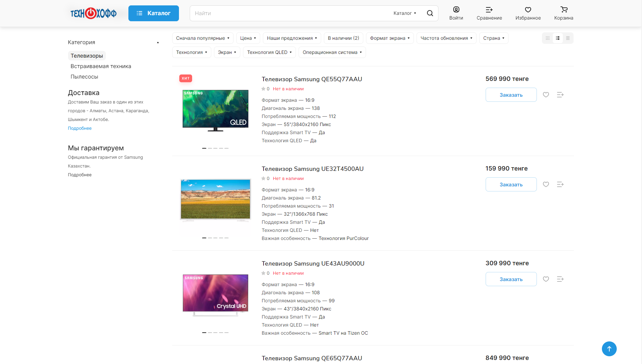The image size is (642, 364).
Task: Open the Наши предложения filter dropdown
Action: tap(292, 38)
